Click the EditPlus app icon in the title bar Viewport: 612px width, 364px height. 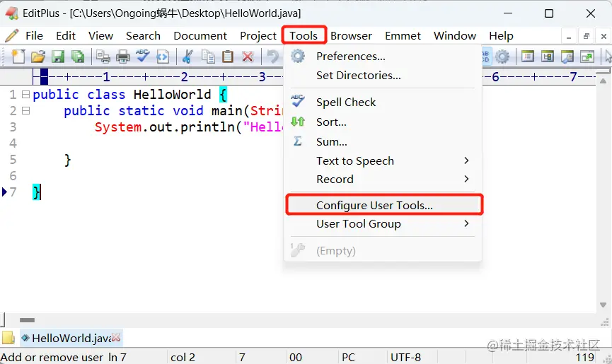coord(11,13)
